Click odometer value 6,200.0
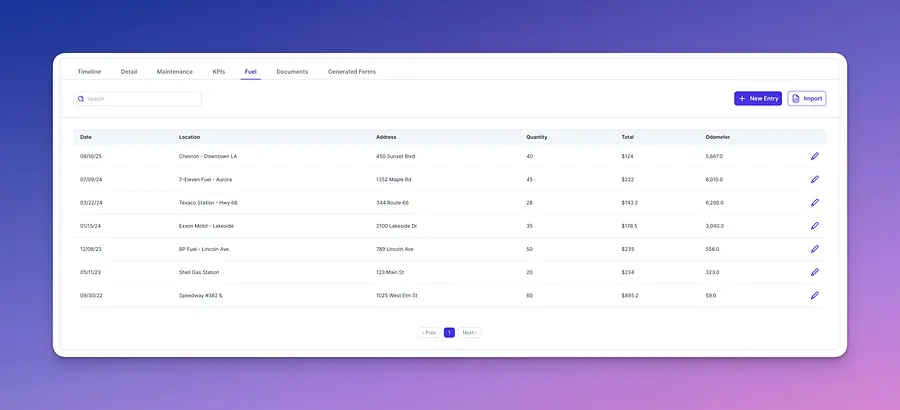900x410 pixels. point(715,203)
